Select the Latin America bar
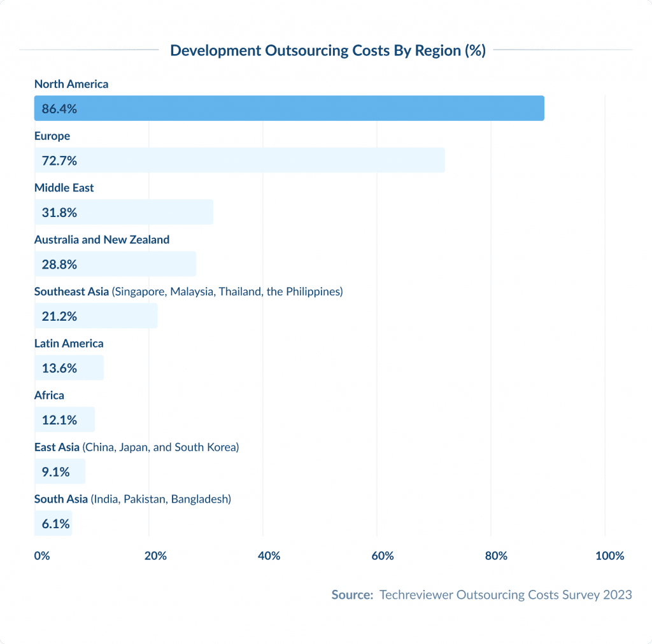Viewport: 652px width, 644px height. pyautogui.click(x=68, y=367)
